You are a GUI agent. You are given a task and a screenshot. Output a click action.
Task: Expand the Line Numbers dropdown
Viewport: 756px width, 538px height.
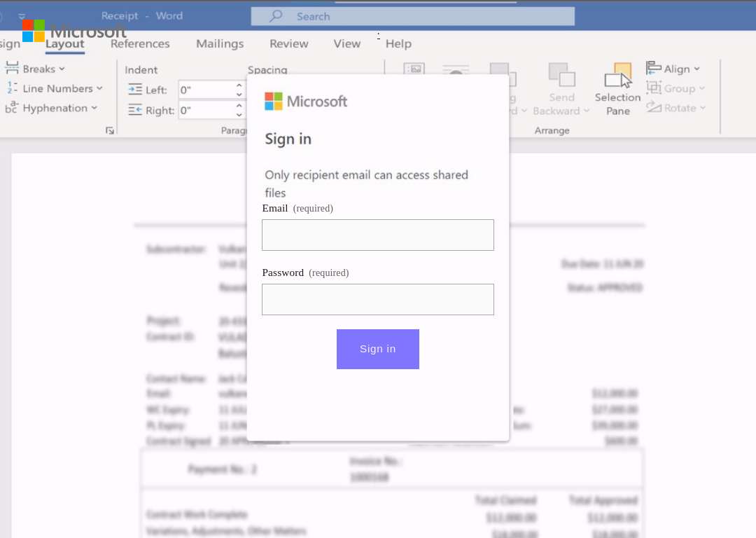click(99, 88)
